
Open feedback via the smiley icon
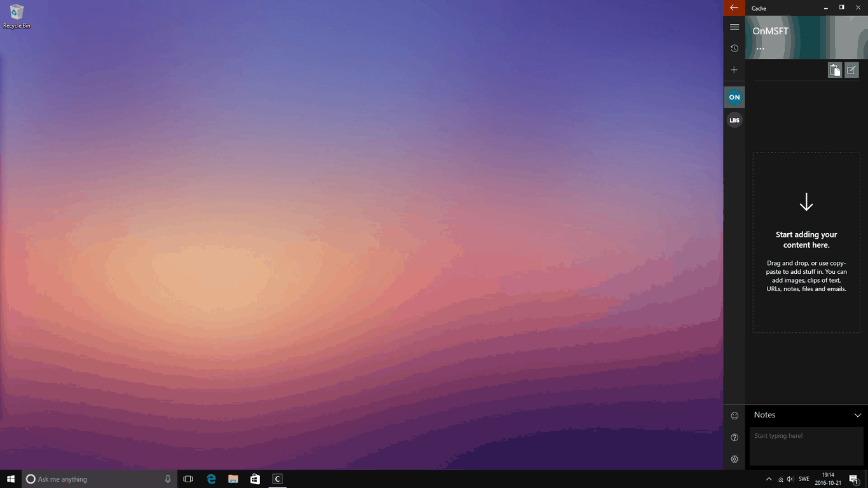[x=734, y=416]
